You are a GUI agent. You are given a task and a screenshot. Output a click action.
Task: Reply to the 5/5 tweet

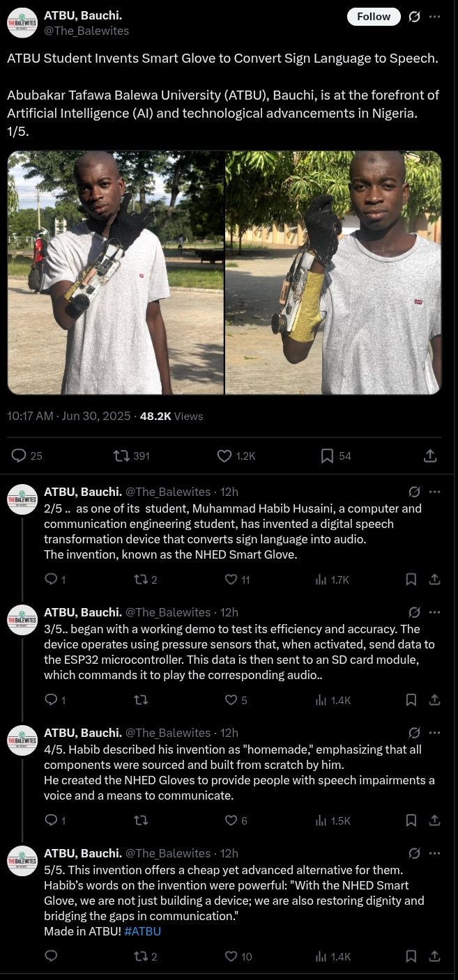tap(51, 956)
